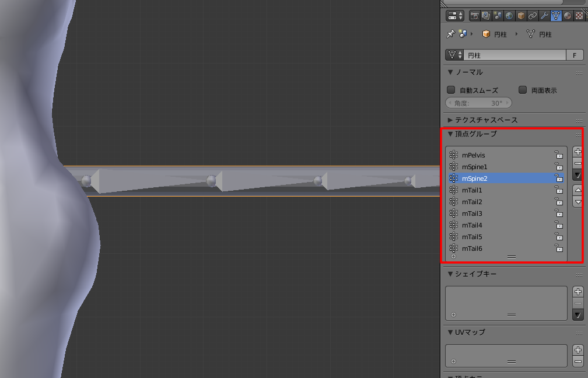The height and width of the screenshot is (378, 588).
Task: Open the editor type selector dropdown
Action: 455,16
